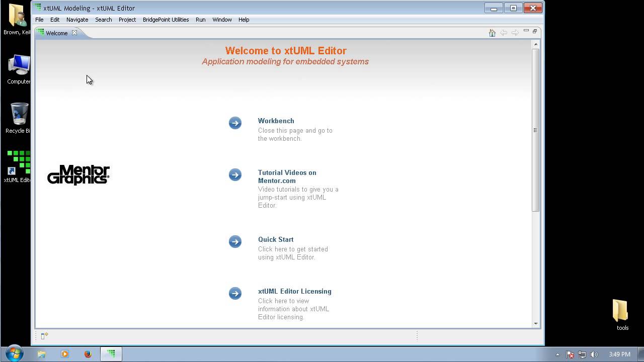Select the tools folder on desktop
Screen dimensions: 644x362
[x=622, y=315]
